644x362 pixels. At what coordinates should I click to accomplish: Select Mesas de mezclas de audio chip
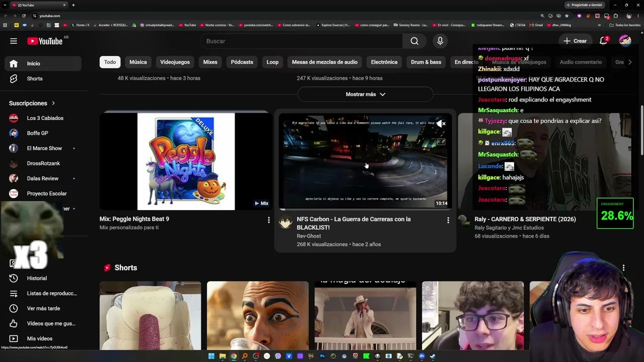coord(325,62)
